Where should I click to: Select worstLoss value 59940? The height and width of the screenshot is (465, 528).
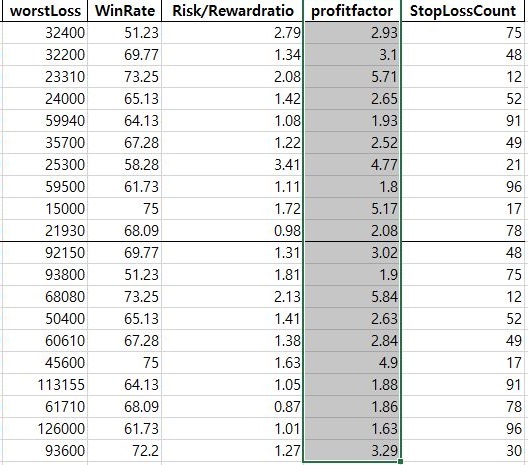(x=45, y=121)
